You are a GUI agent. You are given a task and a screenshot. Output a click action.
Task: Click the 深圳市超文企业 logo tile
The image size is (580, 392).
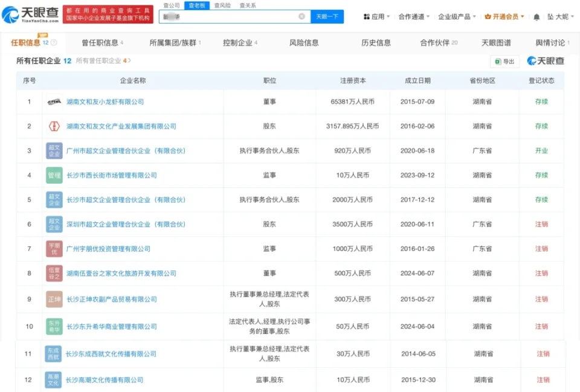pyautogui.click(x=54, y=224)
